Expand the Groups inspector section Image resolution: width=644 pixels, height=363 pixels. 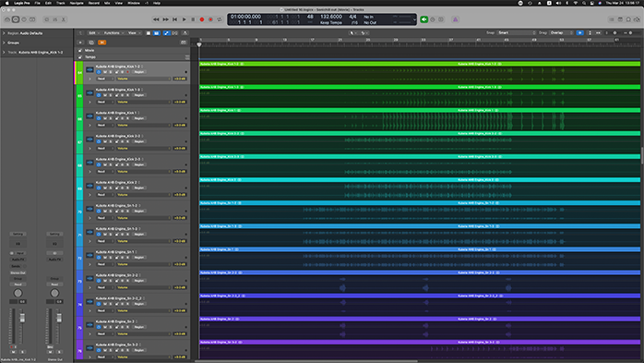(4, 42)
